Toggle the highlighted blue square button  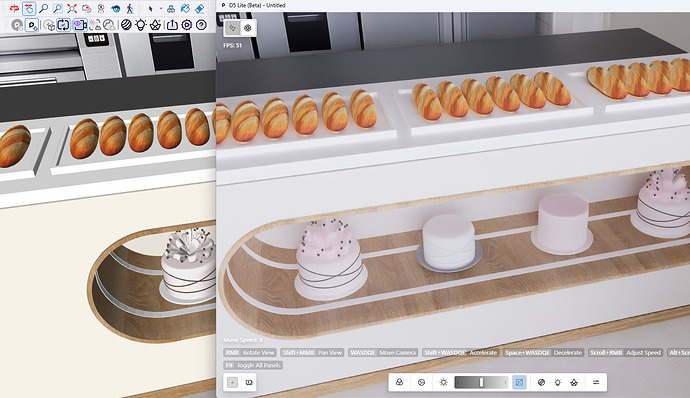[x=519, y=382]
